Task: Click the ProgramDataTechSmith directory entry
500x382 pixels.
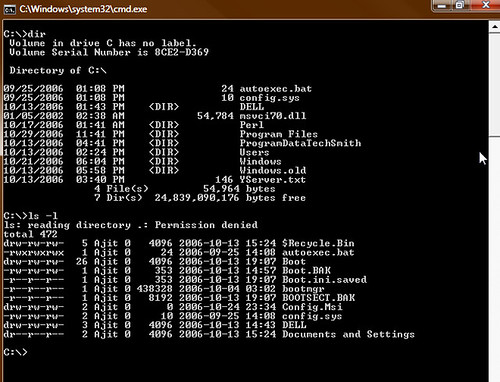Action: click(x=300, y=143)
